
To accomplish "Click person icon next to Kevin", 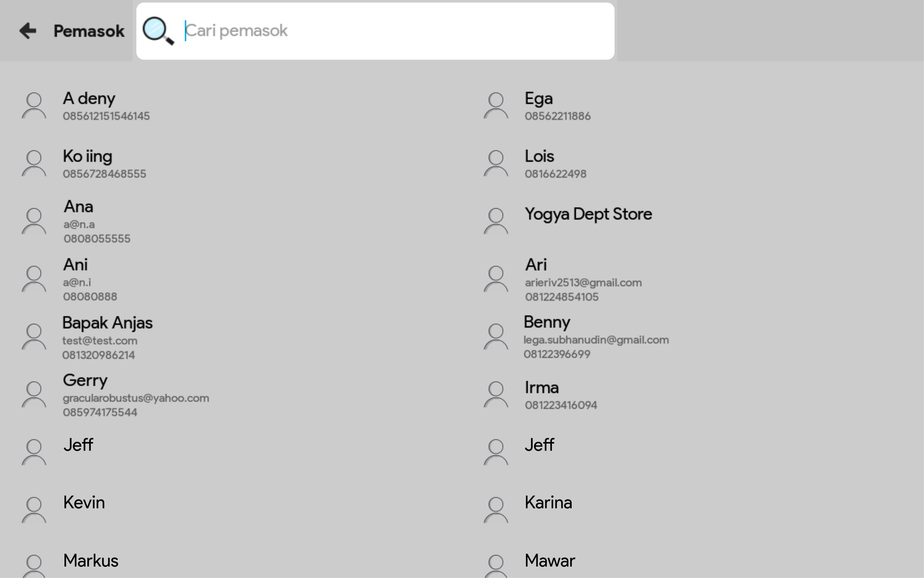I will click(x=34, y=510).
